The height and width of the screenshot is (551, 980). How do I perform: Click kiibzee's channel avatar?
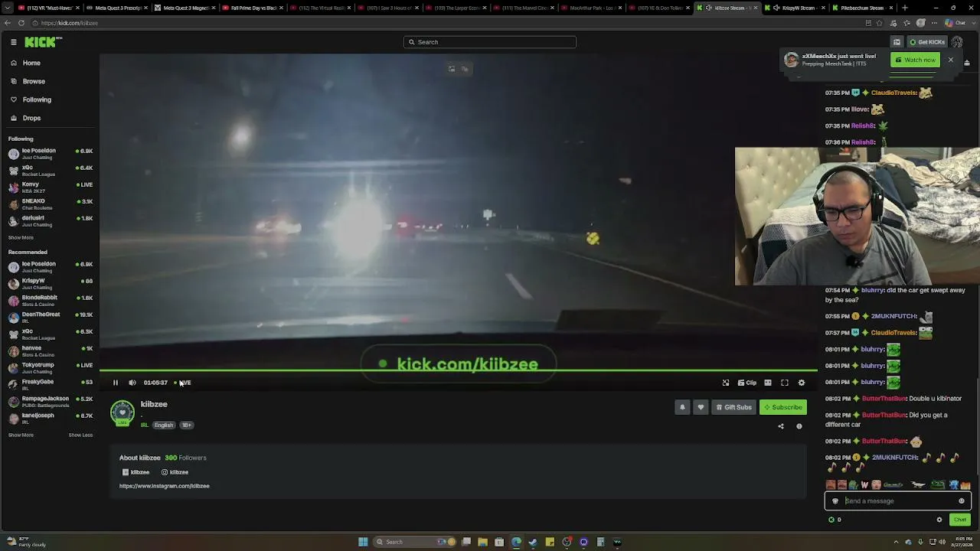pos(122,413)
